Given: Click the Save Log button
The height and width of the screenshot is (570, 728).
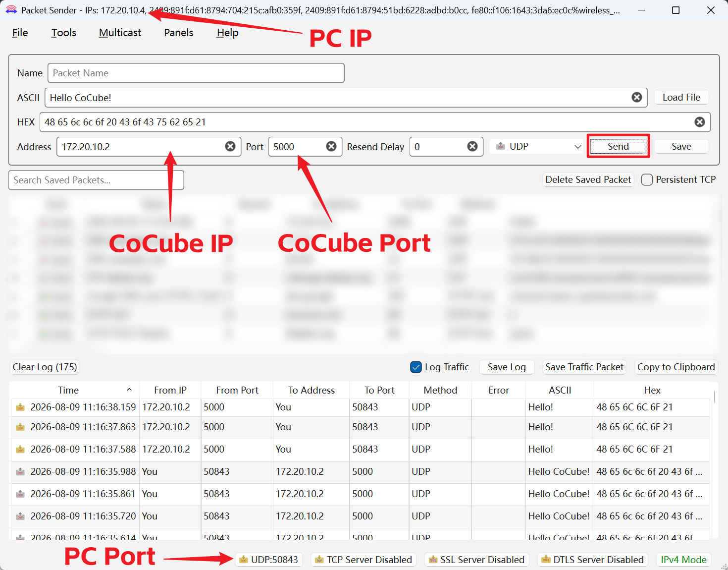Looking at the screenshot, I should (x=507, y=367).
